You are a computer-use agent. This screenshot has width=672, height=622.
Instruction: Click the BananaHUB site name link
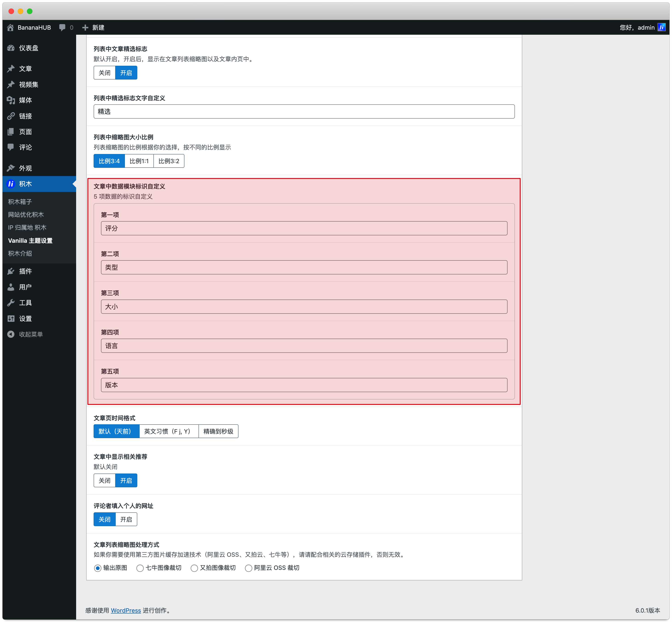pos(34,28)
